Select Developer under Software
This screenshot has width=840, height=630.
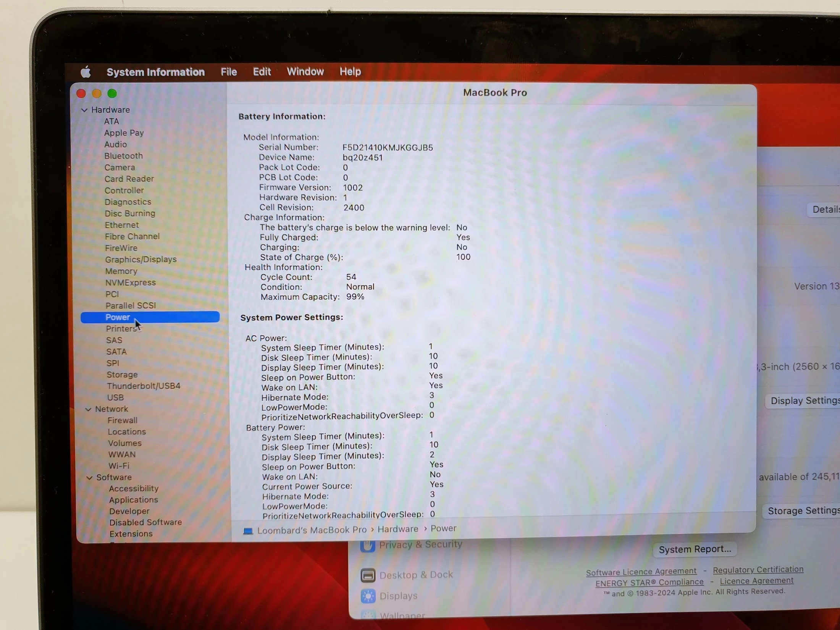click(x=129, y=511)
